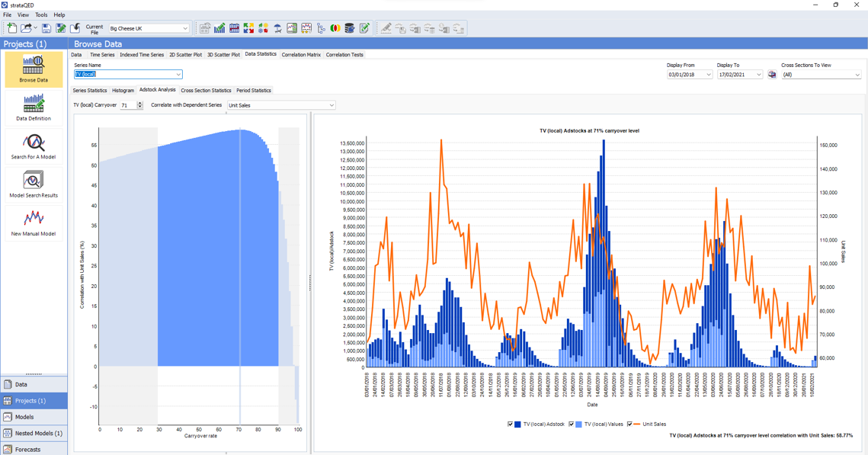Open the Nested Models (1) section
Screen dimensions: 868x455
(x=34, y=434)
